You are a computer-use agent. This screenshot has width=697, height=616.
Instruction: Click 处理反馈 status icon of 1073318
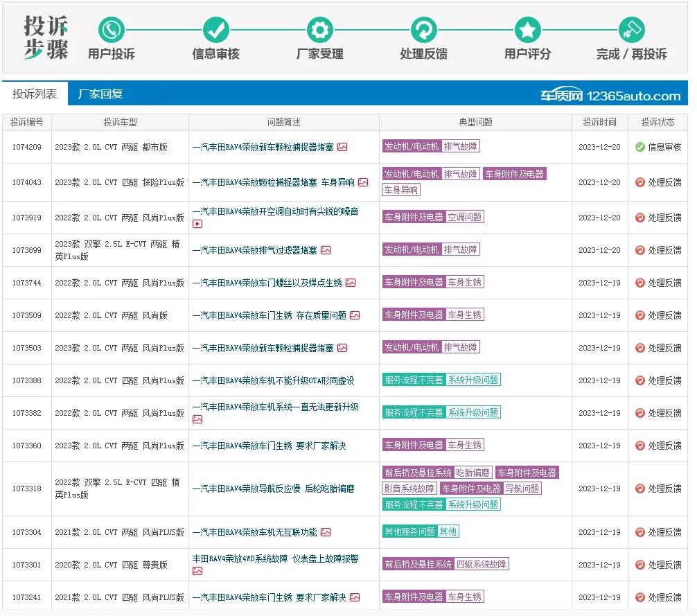tap(639, 489)
